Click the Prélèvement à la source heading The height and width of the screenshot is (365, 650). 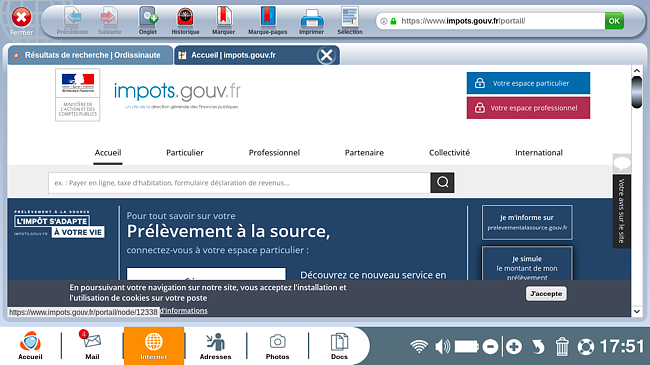[228, 231]
